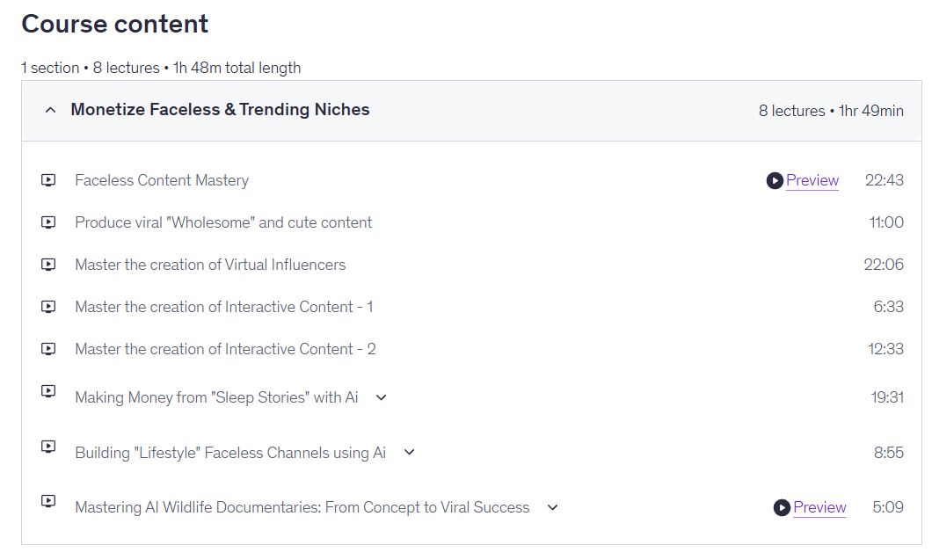This screenshot has height=560, width=932.
Task: Click the 11:00 duration
Action: [x=886, y=222]
